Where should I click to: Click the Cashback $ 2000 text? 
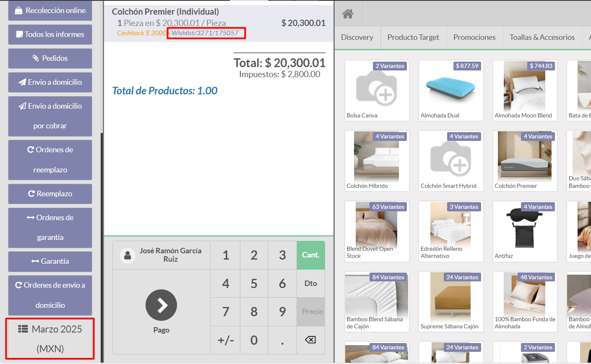pos(142,33)
